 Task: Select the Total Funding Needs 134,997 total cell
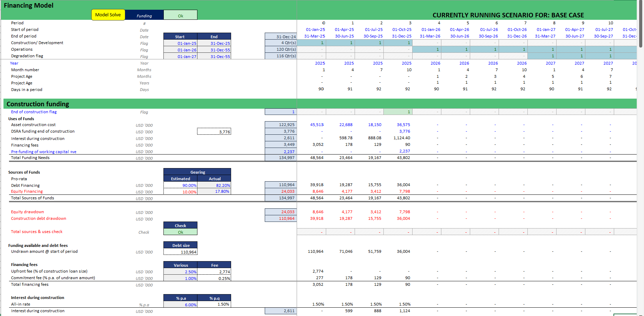click(281, 158)
